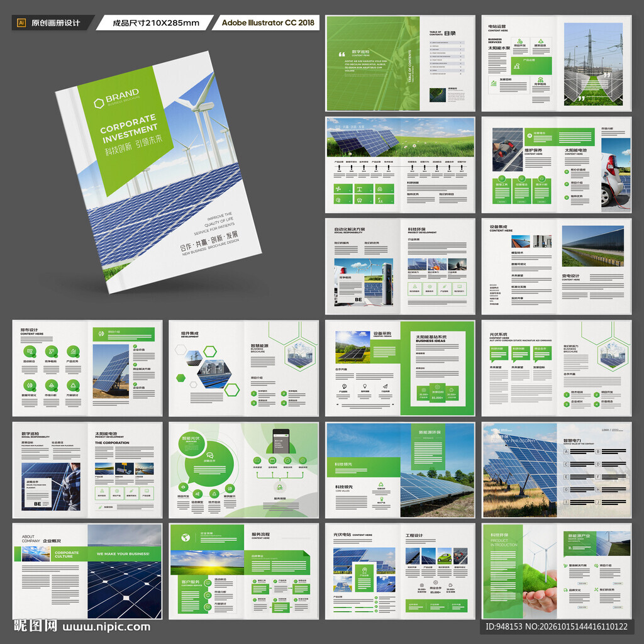Click the quotation mark icon on contents spread

[x=341, y=54]
